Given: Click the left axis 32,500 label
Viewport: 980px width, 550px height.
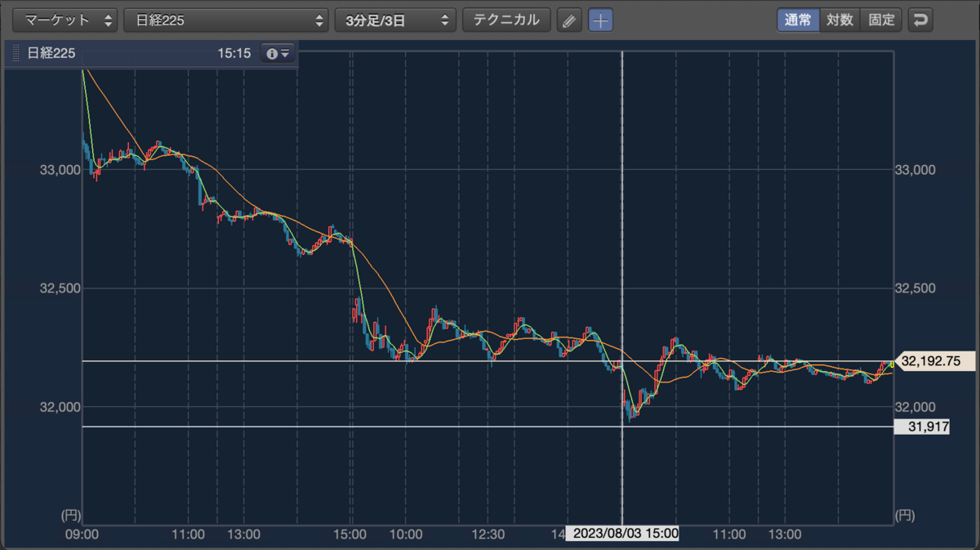Looking at the screenshot, I should (60, 288).
